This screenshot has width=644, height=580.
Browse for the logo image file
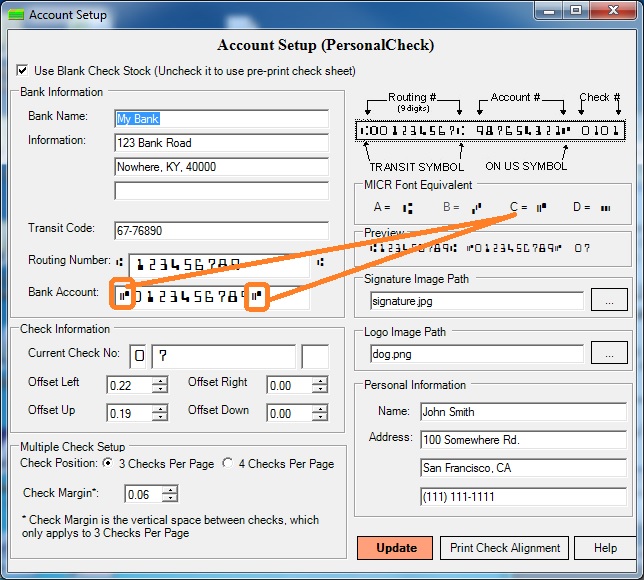coord(609,352)
